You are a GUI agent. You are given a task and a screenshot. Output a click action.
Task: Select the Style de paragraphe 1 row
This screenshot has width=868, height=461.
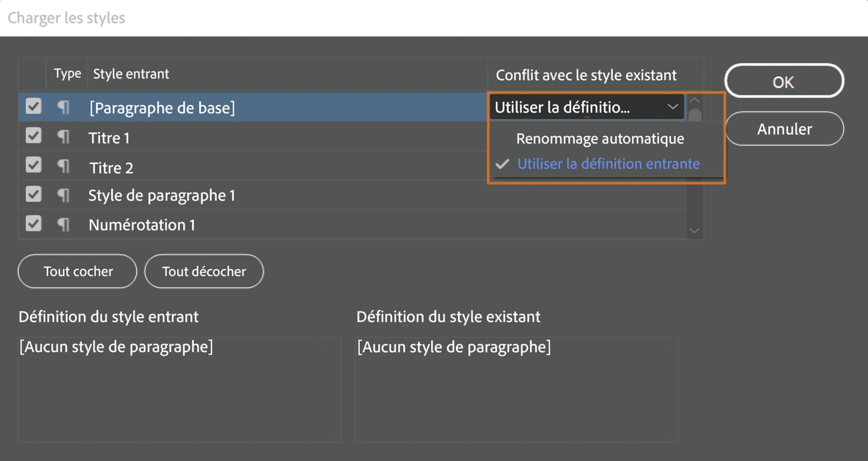pyautogui.click(x=271, y=195)
